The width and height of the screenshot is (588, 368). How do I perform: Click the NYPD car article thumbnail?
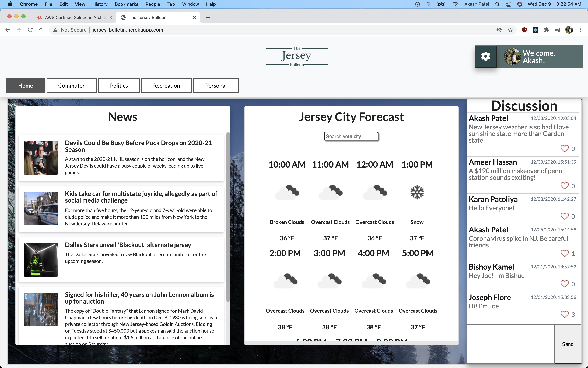point(41,208)
